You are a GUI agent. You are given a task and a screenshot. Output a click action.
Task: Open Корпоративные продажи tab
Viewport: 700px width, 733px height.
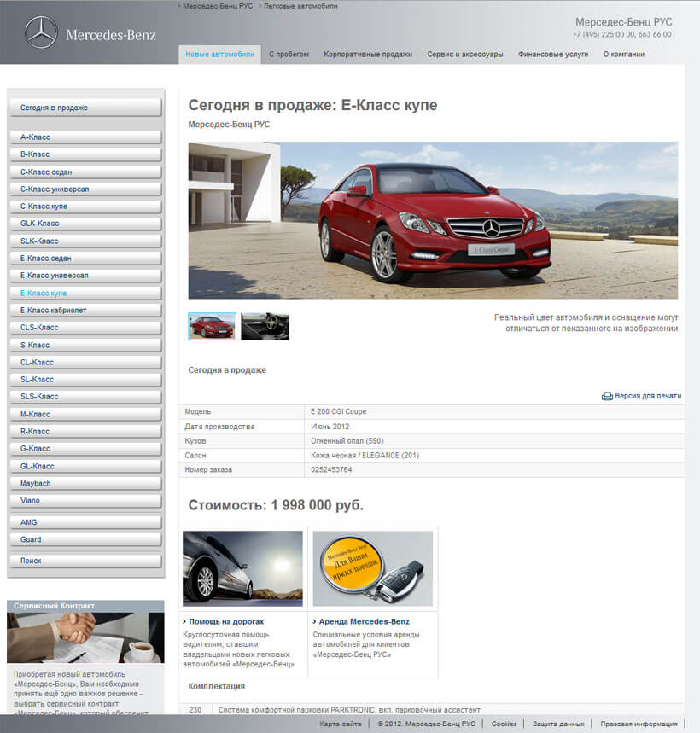coord(368,55)
